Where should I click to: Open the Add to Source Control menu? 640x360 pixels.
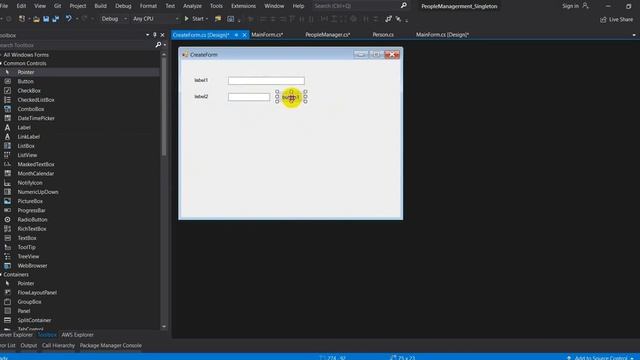coord(600,358)
